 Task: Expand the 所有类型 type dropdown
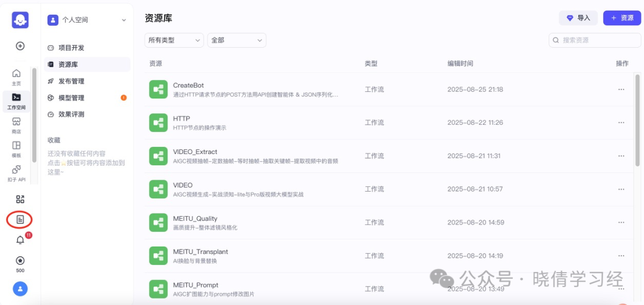tap(174, 40)
